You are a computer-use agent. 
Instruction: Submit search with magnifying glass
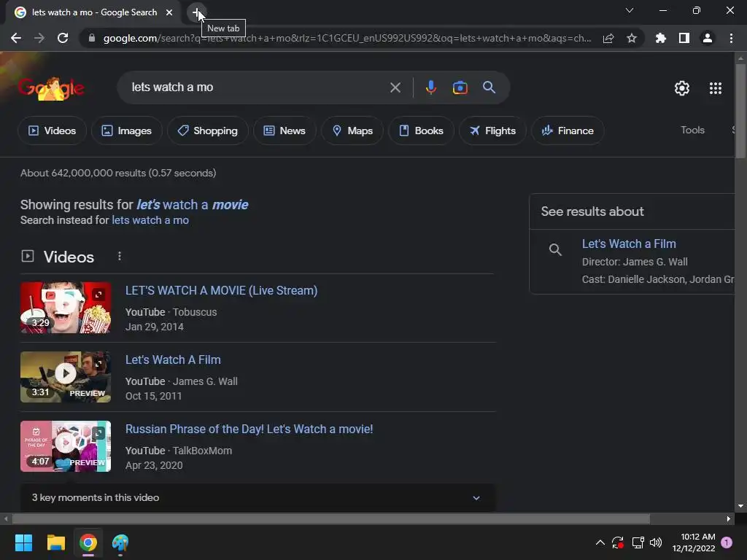click(x=489, y=87)
